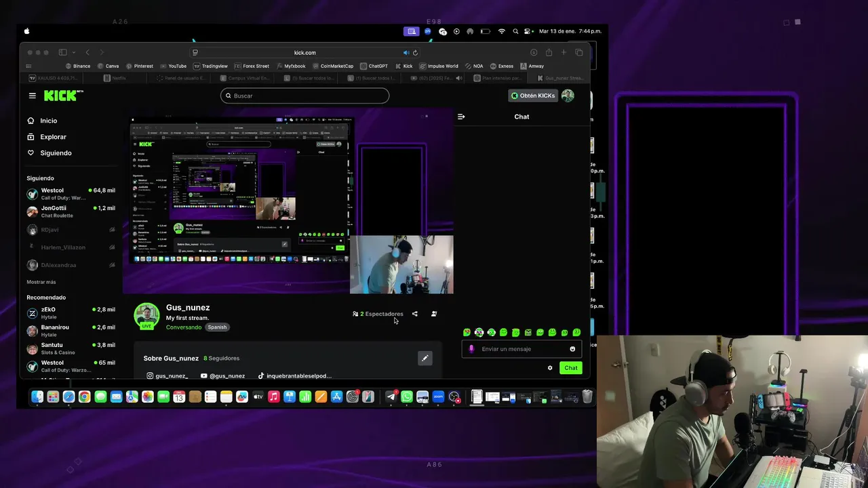This screenshot has width=868, height=488.
Task: Open Harlem_Villazon channel
Action: coord(71,247)
